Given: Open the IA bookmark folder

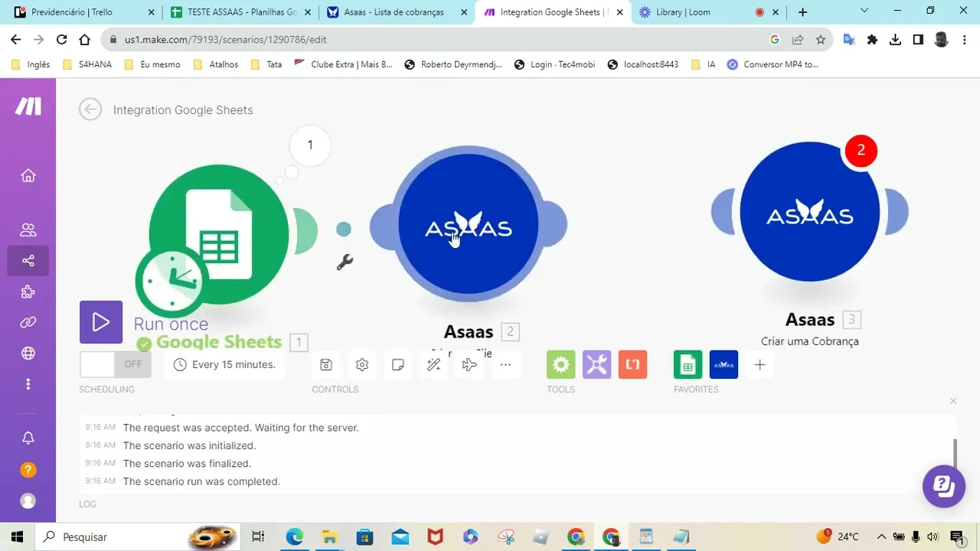Looking at the screenshot, I should tap(703, 64).
